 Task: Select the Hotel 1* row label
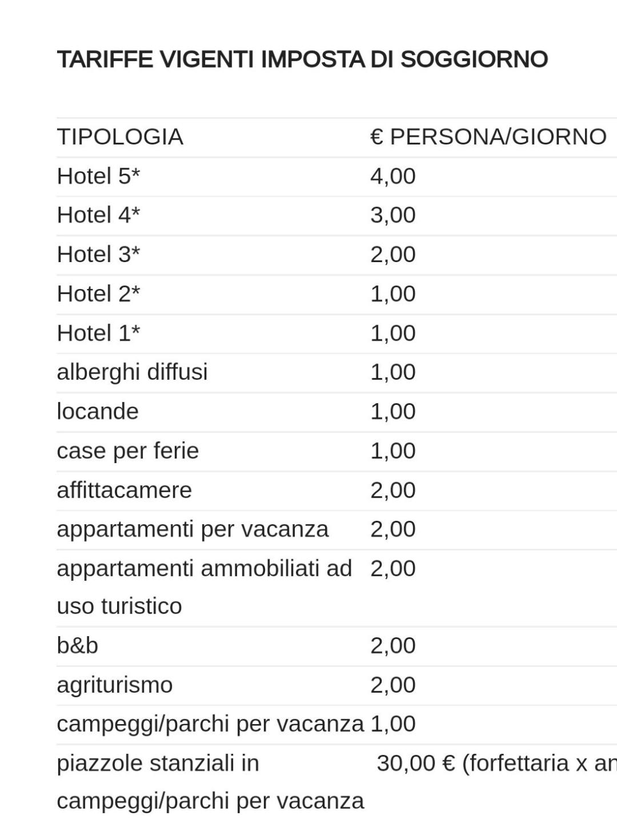point(98,333)
